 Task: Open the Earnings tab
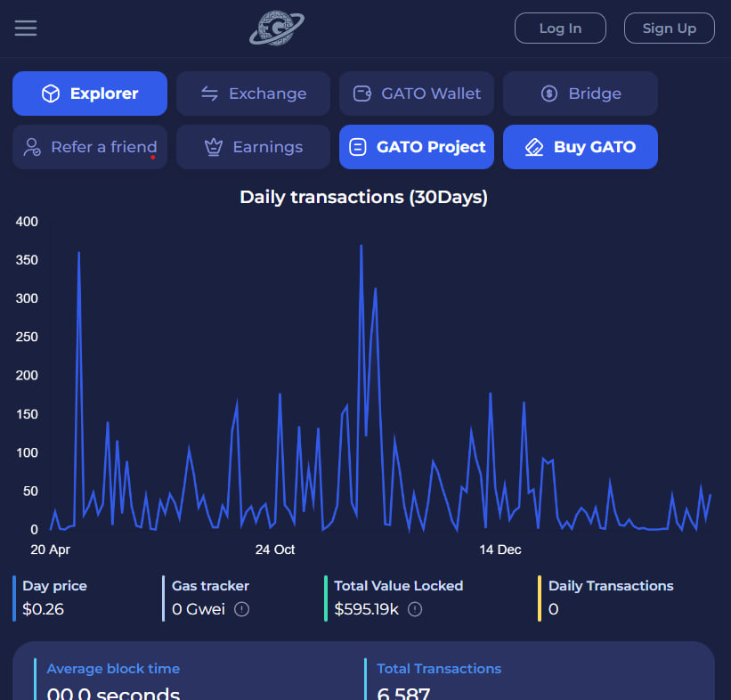pos(253,147)
